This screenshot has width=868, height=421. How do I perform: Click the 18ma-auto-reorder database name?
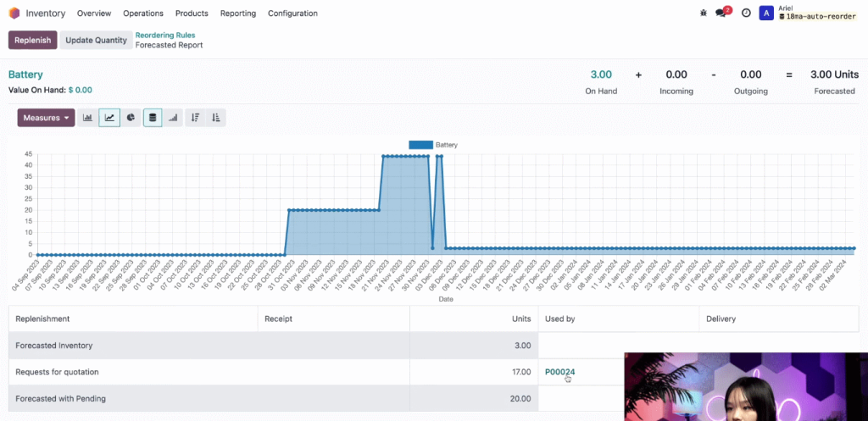click(817, 17)
